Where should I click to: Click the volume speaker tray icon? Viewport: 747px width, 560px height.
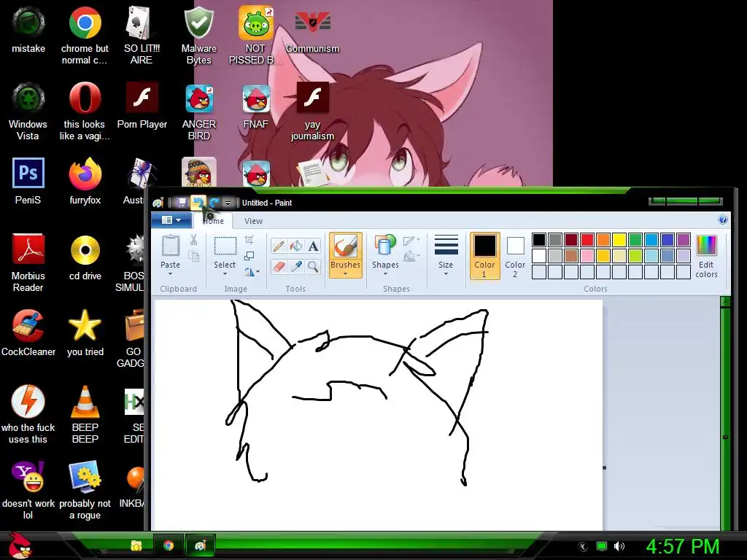[619, 546]
